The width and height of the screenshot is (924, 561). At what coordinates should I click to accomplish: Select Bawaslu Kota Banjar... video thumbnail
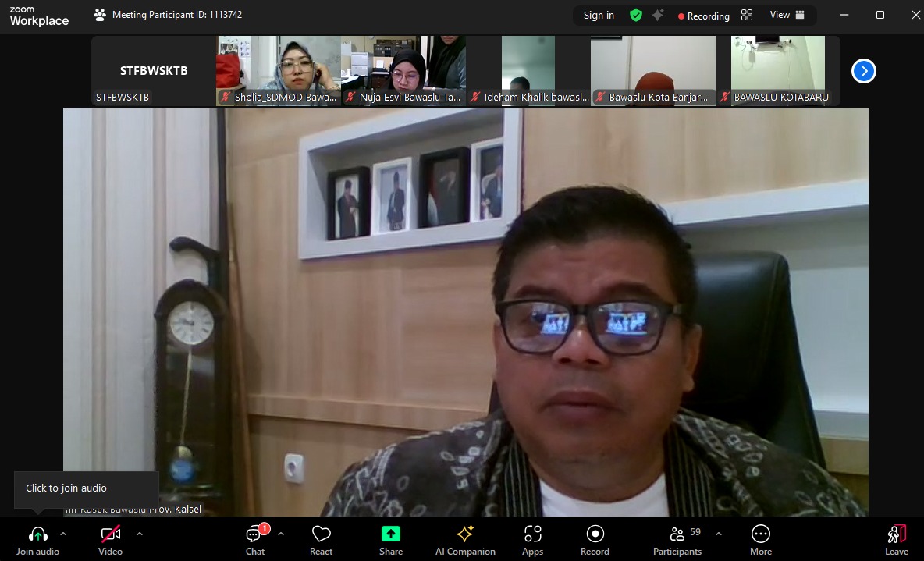coord(653,71)
